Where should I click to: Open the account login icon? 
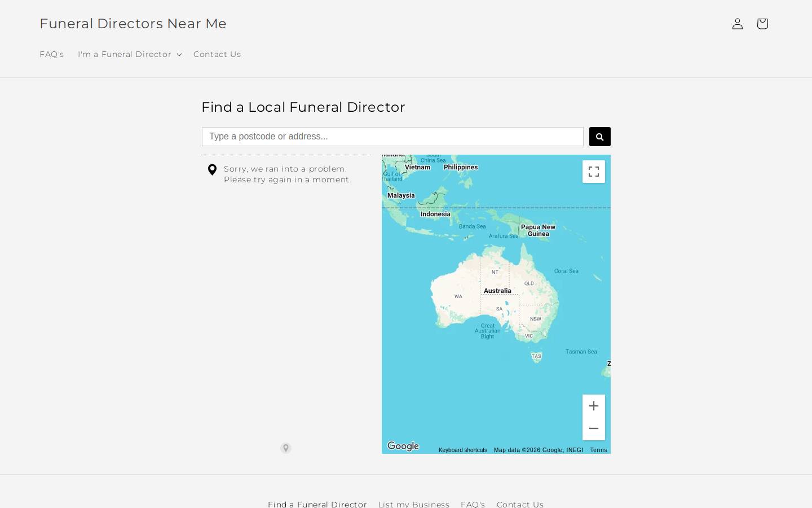tap(738, 24)
